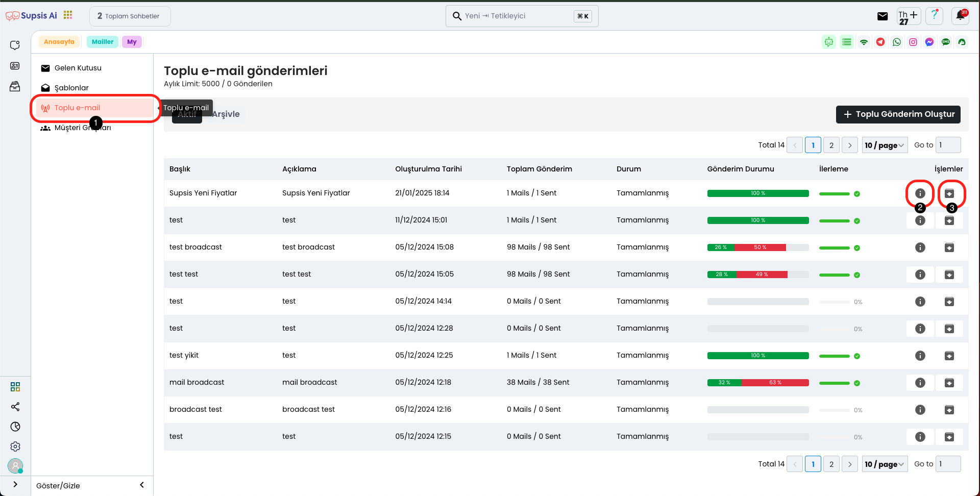Go to the next page in the top pagination

point(850,145)
